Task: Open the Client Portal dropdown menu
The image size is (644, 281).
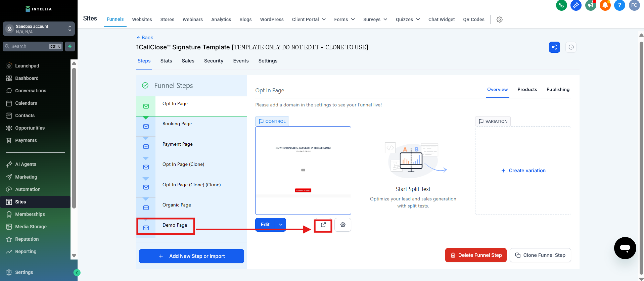Action: click(309, 19)
